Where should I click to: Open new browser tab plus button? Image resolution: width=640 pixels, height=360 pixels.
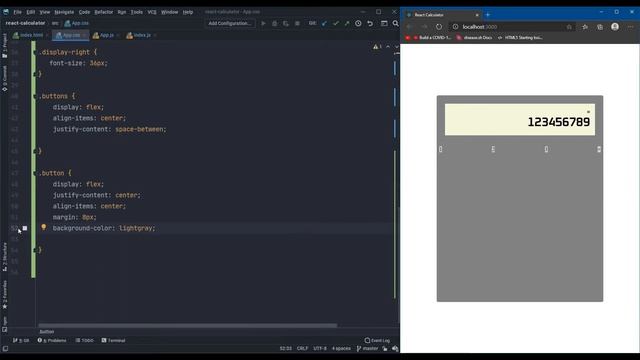pyautogui.click(x=488, y=15)
